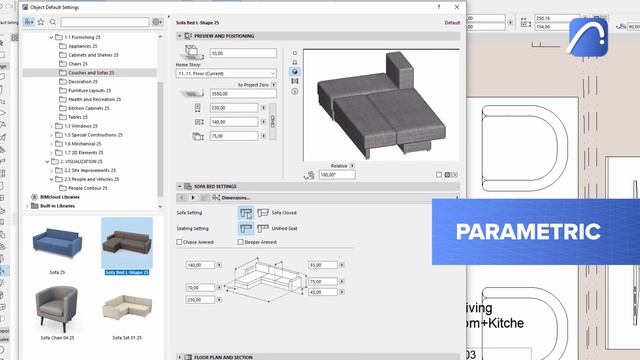Expand the Built-in Libraries node
The height and width of the screenshot is (360, 640).
click(x=27, y=206)
